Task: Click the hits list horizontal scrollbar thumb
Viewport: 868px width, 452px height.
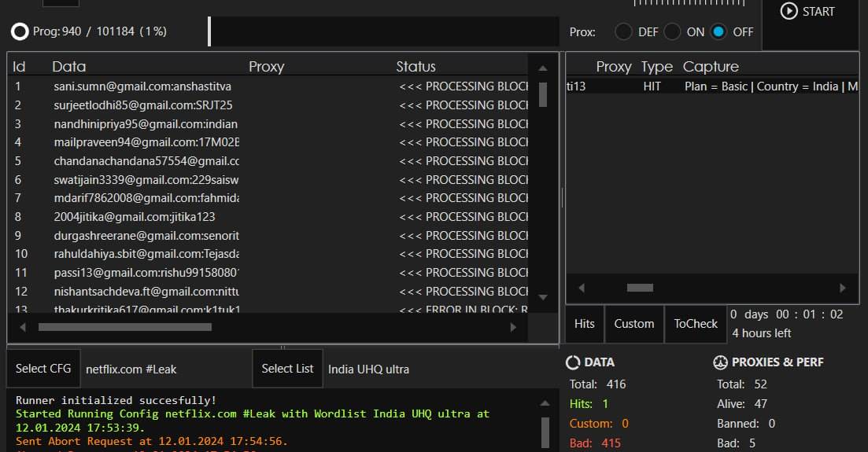Action: [x=640, y=288]
